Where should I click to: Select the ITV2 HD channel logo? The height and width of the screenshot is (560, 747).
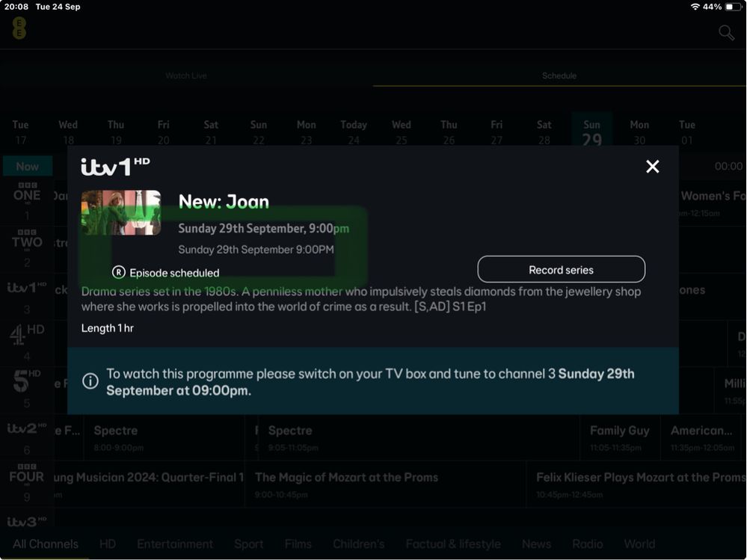27,429
